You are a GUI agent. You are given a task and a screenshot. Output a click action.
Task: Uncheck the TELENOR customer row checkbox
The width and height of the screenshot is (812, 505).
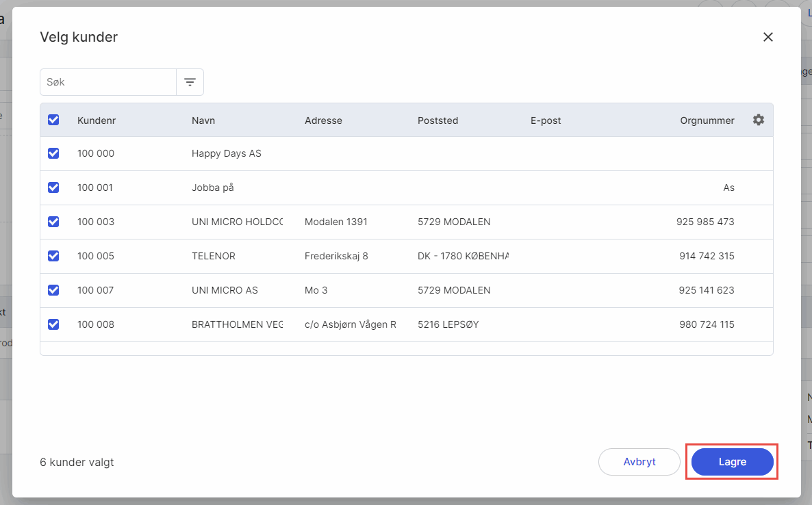tap(53, 256)
